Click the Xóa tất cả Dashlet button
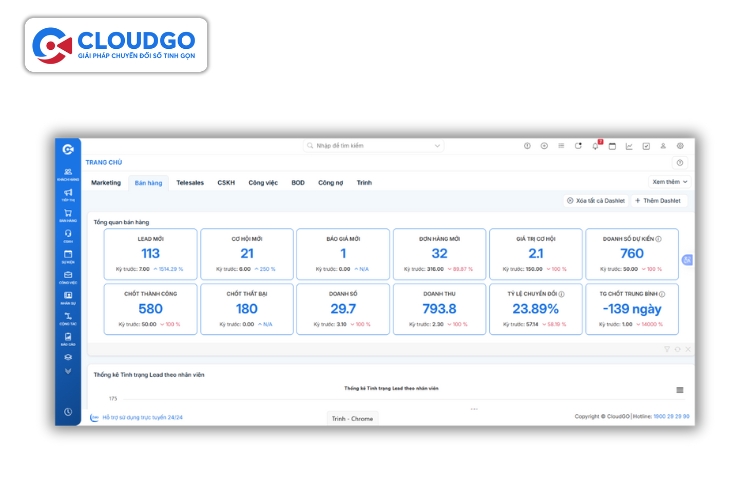This screenshot has height=500, width=750. click(x=596, y=201)
